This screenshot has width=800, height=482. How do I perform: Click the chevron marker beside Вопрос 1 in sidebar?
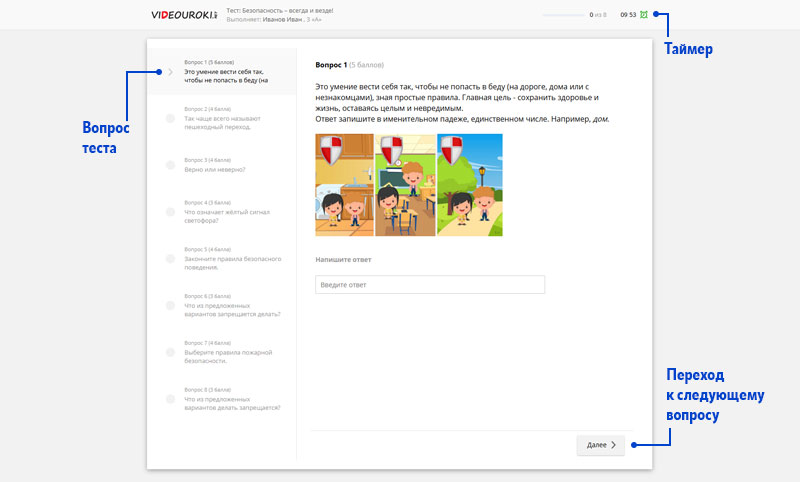click(x=170, y=72)
